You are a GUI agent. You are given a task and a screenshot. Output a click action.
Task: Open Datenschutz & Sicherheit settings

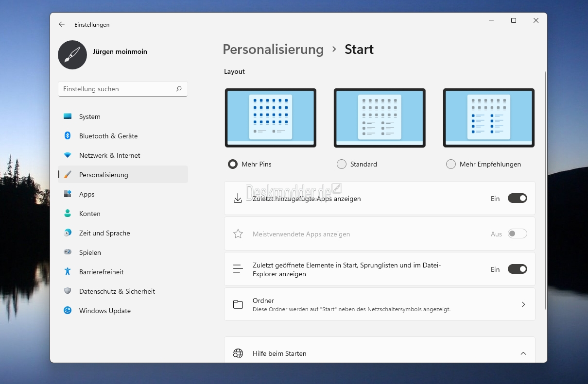click(x=123, y=291)
